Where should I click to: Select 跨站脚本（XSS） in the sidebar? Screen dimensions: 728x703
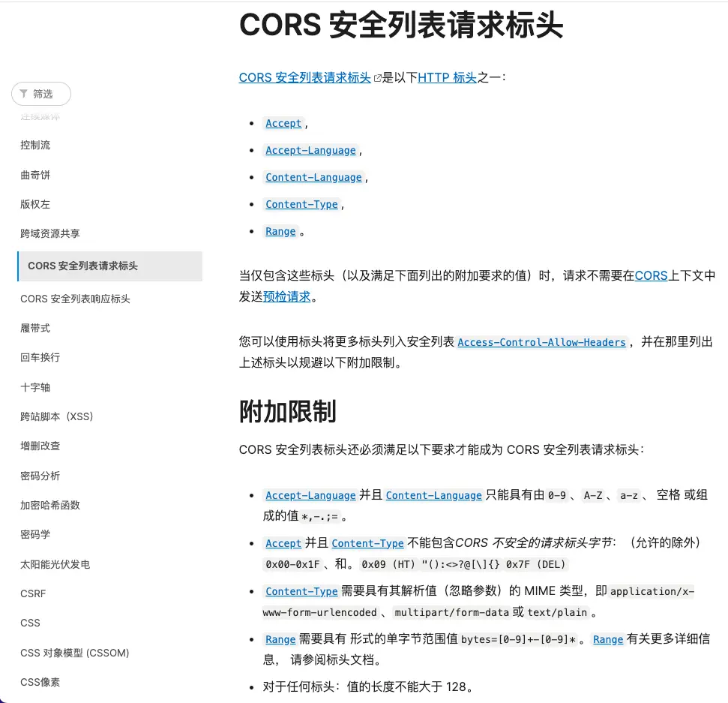[57, 416]
